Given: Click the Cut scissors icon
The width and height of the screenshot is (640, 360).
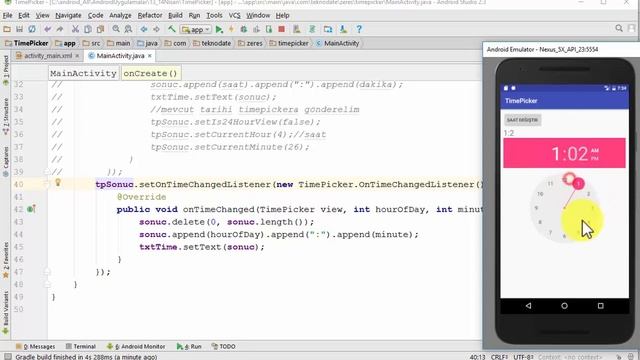Looking at the screenshot, I should (75, 29).
